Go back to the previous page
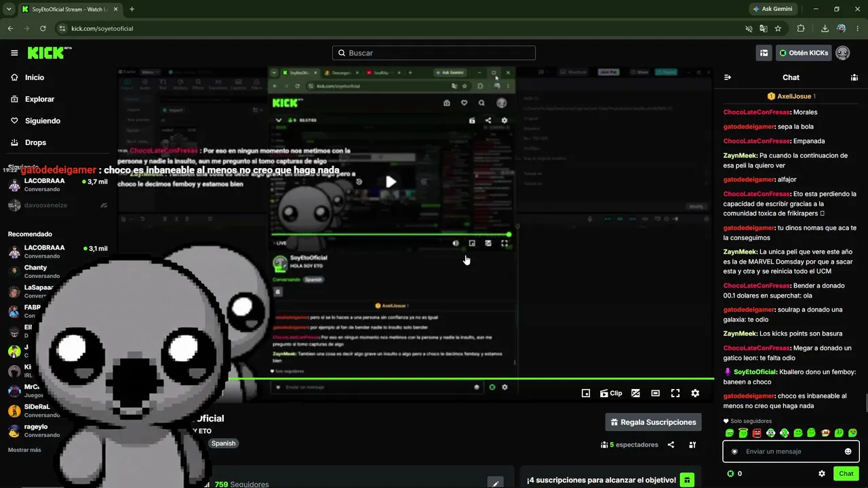 pos(10,28)
